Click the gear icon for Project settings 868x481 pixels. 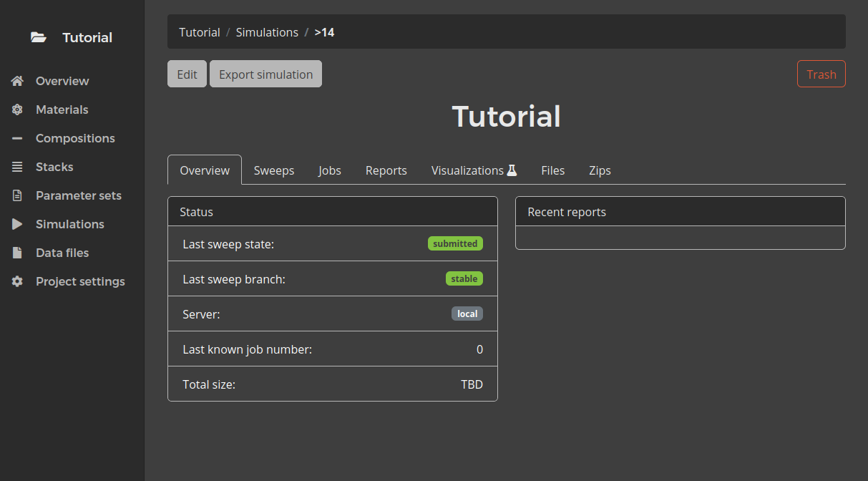pos(18,281)
